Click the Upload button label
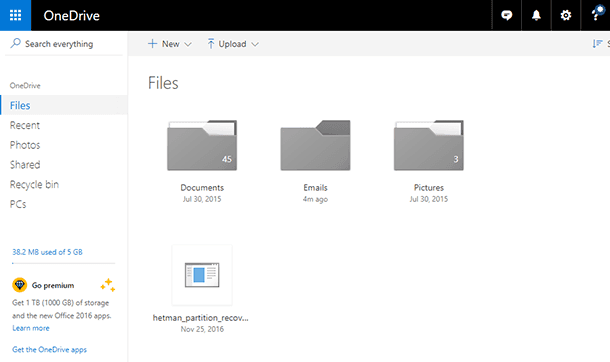The image size is (610, 362). point(232,44)
